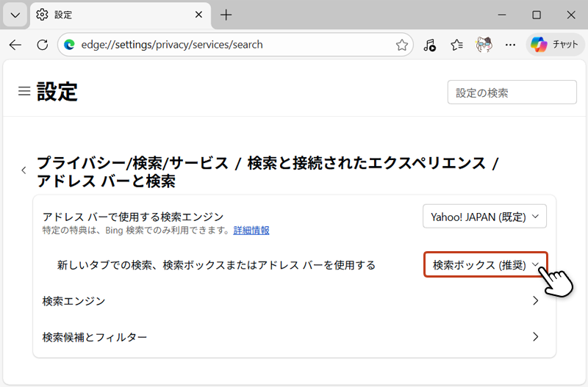
Task: Close the 設定 tab
Action: coord(198,15)
